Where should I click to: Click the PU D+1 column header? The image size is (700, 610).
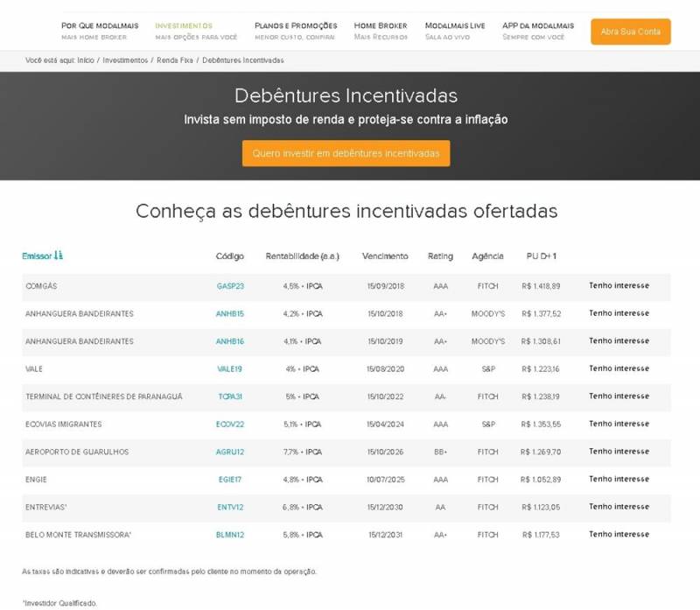(541, 256)
